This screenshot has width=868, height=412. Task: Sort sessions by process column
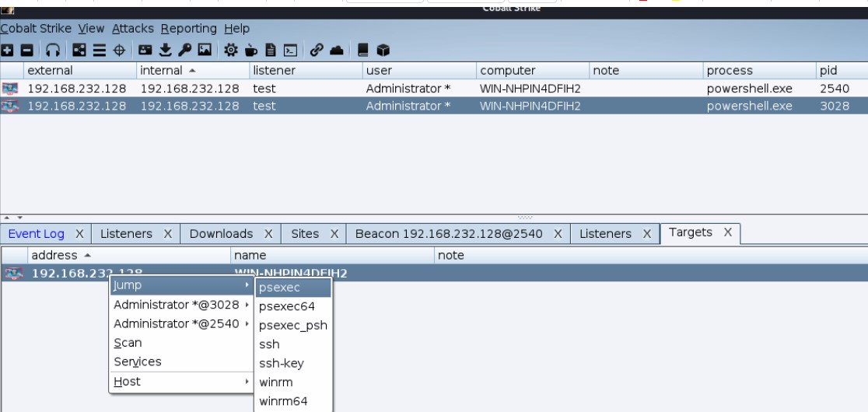pyautogui.click(x=759, y=71)
